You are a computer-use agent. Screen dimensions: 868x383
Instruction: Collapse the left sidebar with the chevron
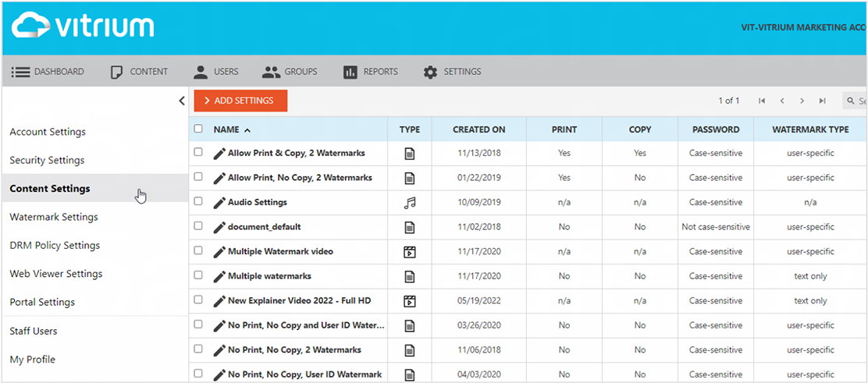pyautogui.click(x=181, y=101)
